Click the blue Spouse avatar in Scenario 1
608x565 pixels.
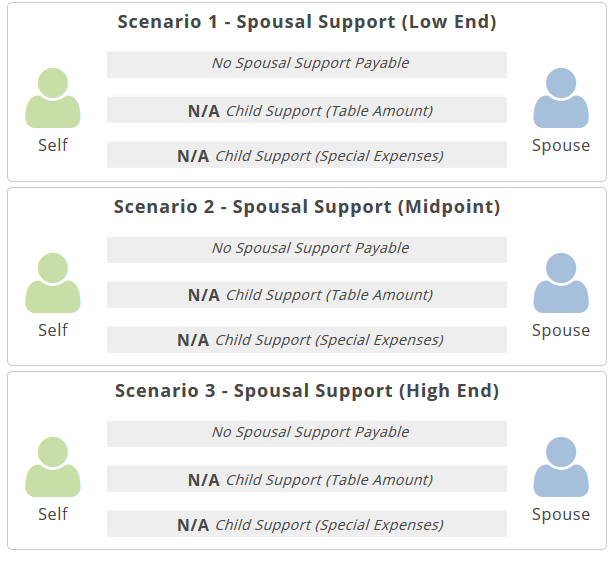point(561,98)
